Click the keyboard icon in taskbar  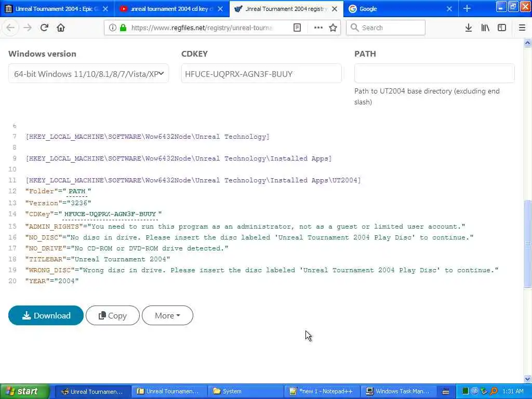click(x=446, y=392)
